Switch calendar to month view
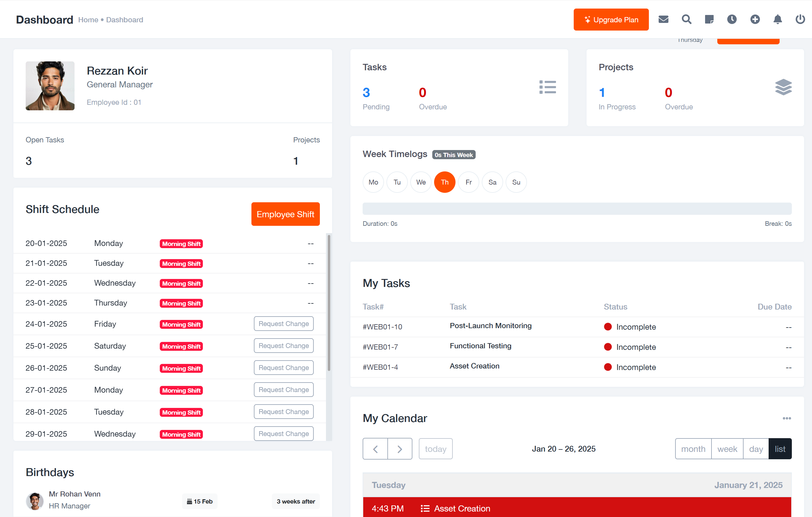Viewport: 812px width, 517px height. coord(693,449)
